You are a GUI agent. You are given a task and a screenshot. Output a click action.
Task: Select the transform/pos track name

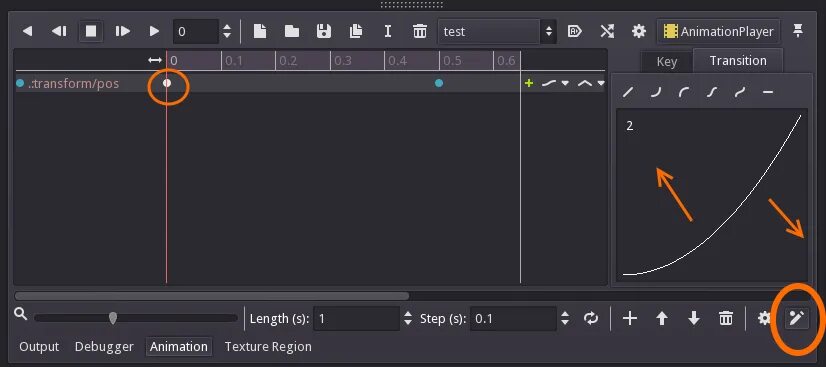point(74,83)
